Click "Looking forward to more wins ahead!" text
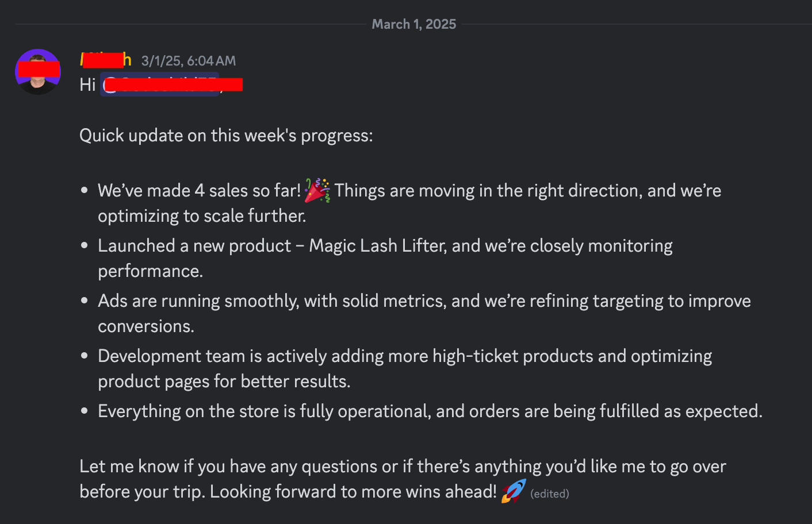 pos(353,492)
